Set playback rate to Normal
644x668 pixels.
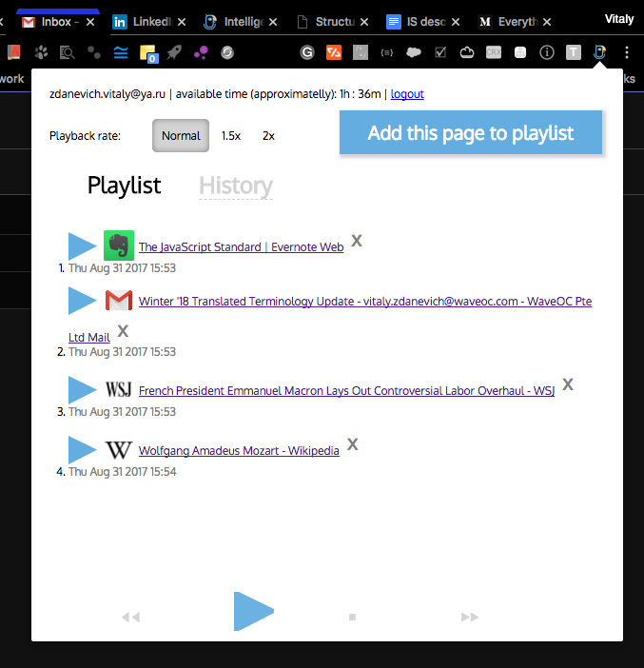[181, 135]
